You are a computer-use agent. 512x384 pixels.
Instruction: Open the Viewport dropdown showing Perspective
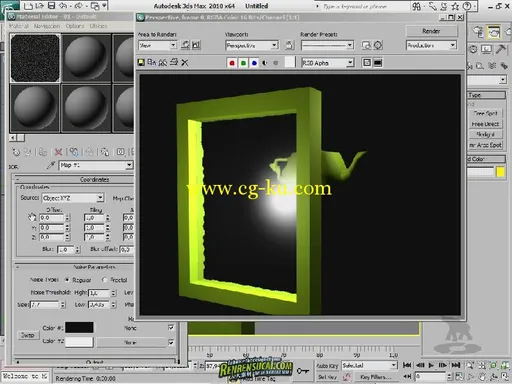252,45
